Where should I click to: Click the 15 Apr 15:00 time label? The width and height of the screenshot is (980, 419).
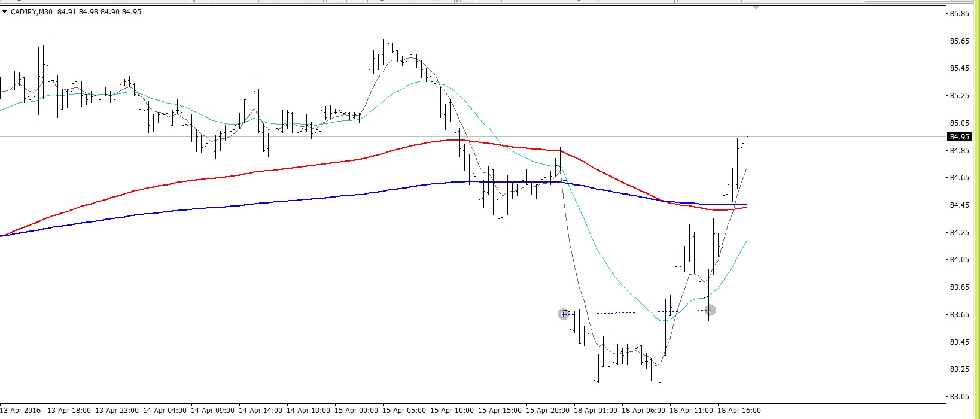500,411
